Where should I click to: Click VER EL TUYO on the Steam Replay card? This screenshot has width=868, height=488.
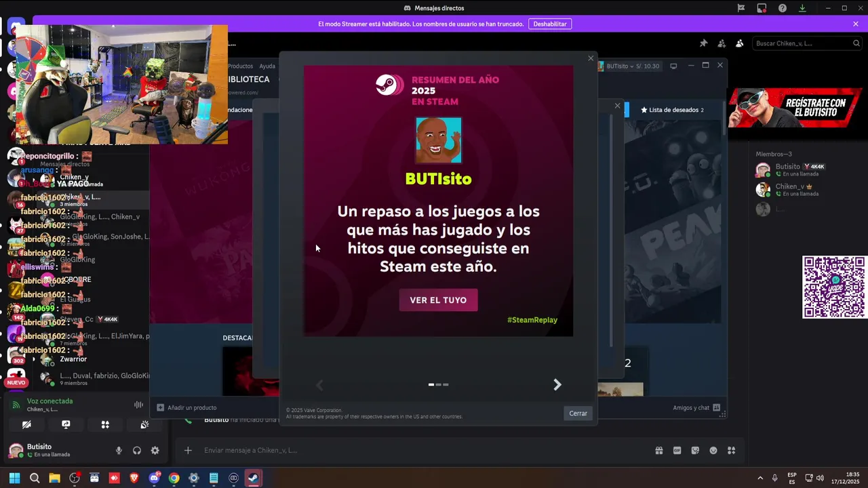coord(438,300)
